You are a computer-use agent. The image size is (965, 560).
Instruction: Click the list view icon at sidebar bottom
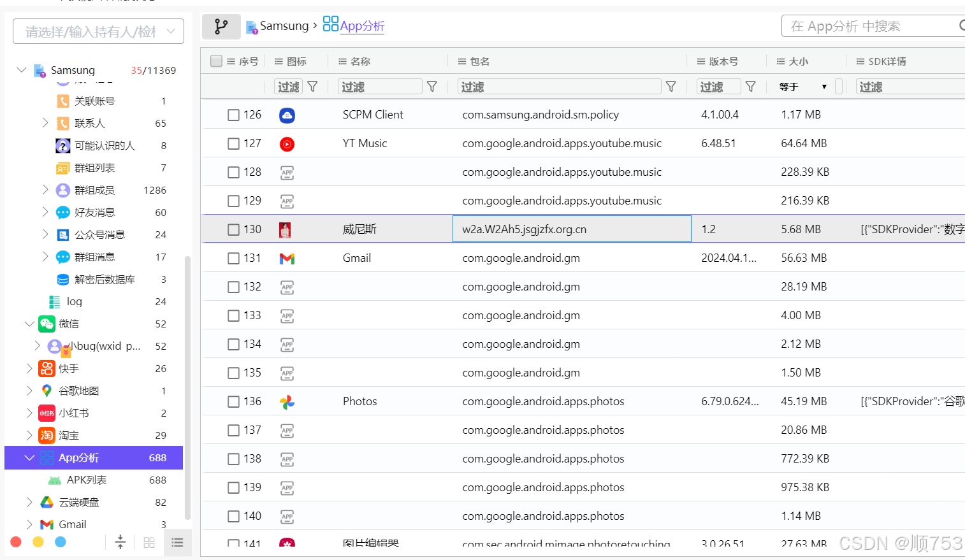click(x=177, y=543)
